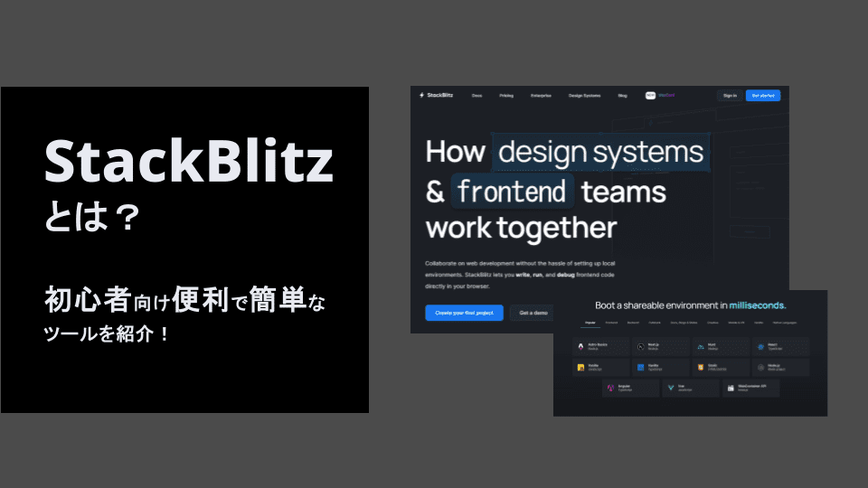This screenshot has height=488, width=868.
Task: Open the Next.js starter icon
Action: (x=640, y=346)
